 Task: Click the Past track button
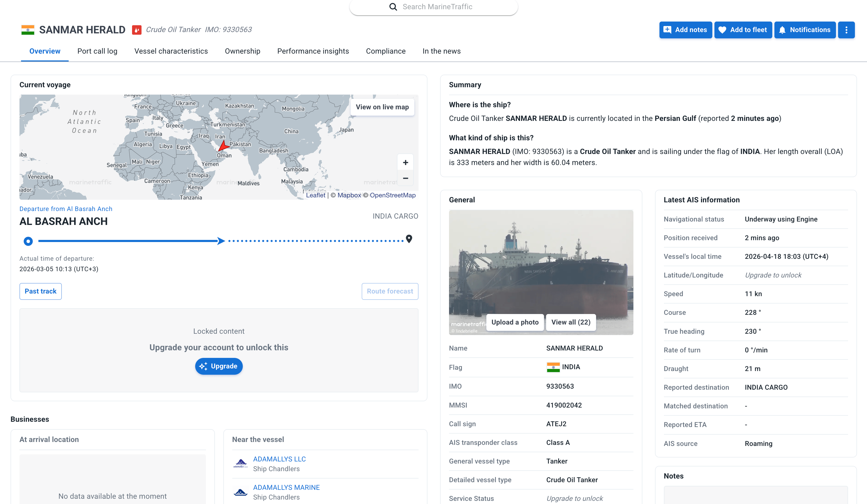click(x=41, y=291)
